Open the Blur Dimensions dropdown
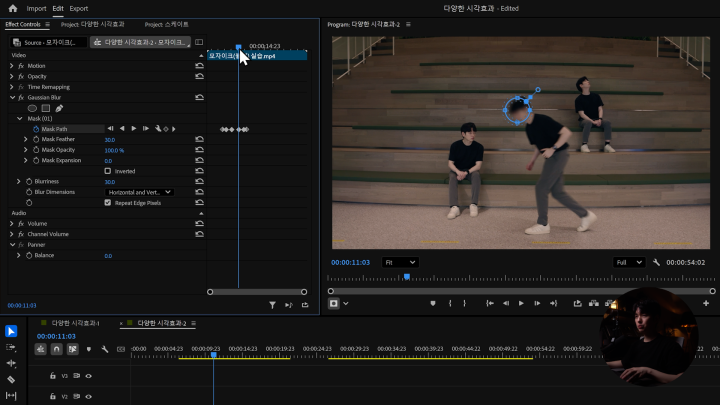Viewport: 720px width, 405px height. pos(139,192)
